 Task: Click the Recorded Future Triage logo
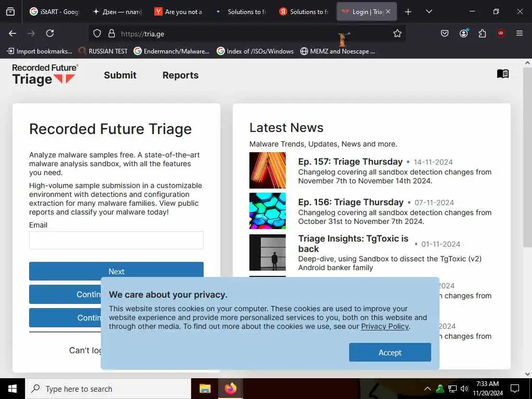(45, 75)
